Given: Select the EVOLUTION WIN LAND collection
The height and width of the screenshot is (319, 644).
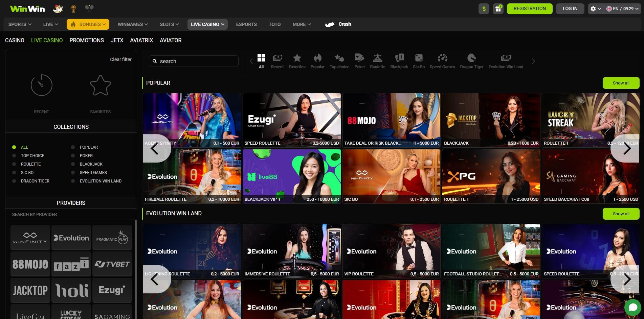Looking at the screenshot, I should click(x=73, y=181).
